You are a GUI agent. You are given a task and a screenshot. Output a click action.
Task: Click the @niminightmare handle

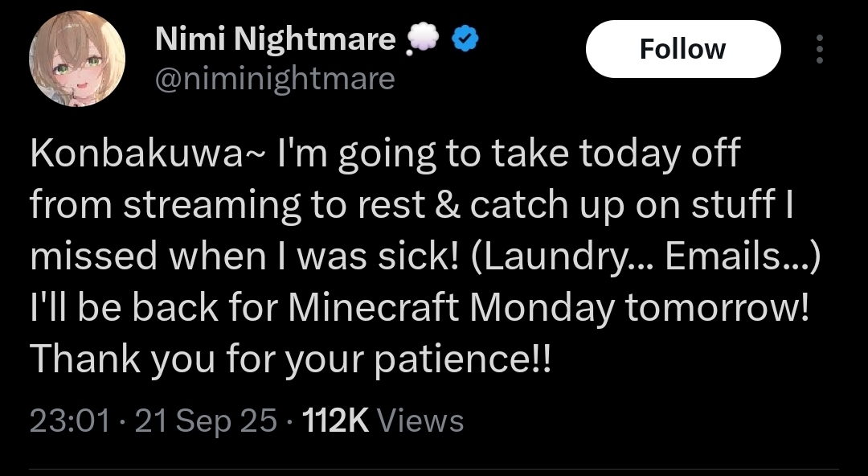pos(274,79)
